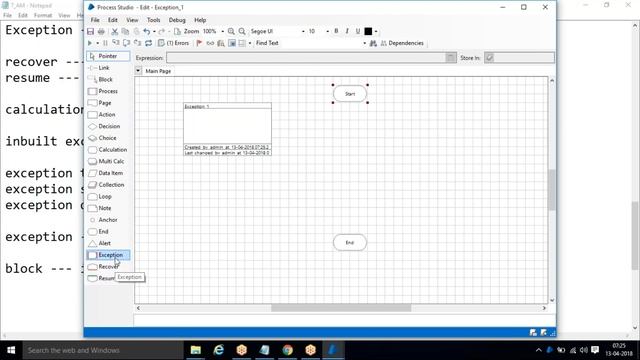
Task: Expand the font color dropdown arrow
Action: point(376,31)
